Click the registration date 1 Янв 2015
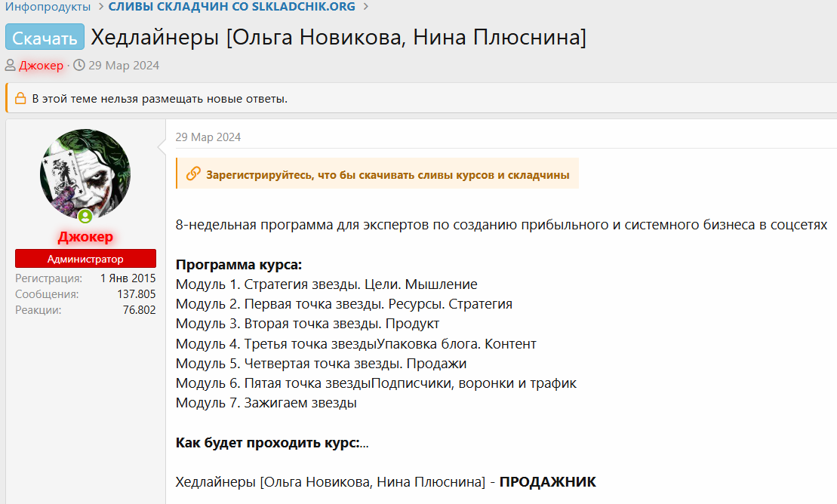 (x=128, y=278)
